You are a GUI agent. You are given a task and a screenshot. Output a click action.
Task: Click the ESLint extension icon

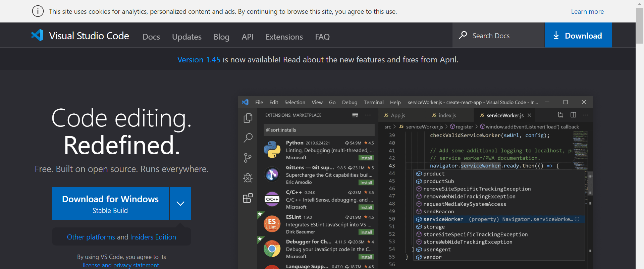tap(272, 224)
